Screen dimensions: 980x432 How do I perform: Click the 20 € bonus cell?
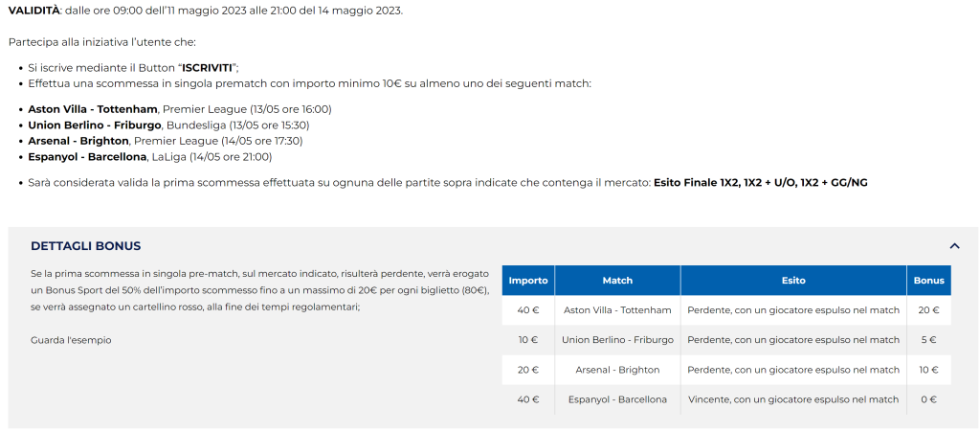click(928, 310)
